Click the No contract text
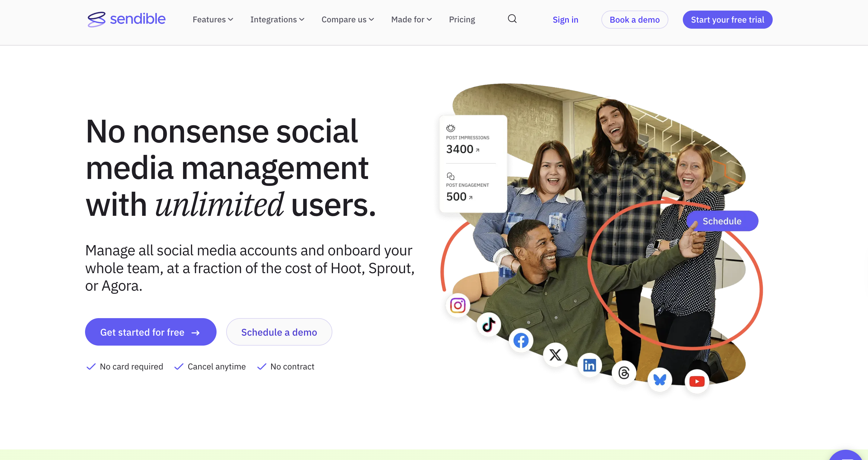The width and height of the screenshot is (868, 460). click(x=292, y=367)
